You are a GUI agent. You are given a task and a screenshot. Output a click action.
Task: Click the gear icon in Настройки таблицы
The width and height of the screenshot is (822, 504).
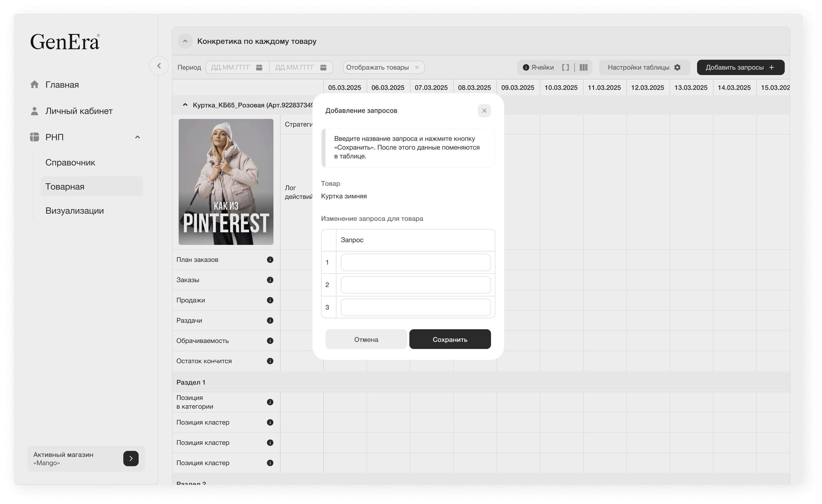click(x=677, y=67)
